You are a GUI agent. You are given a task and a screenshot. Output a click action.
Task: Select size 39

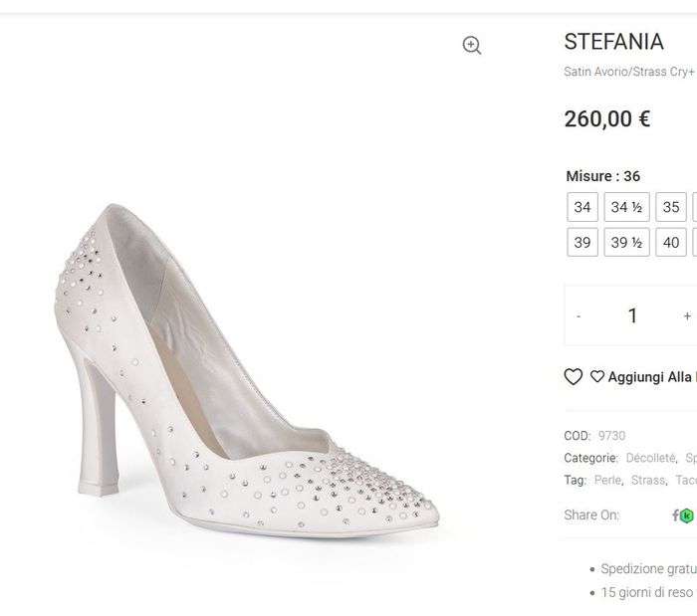(582, 242)
